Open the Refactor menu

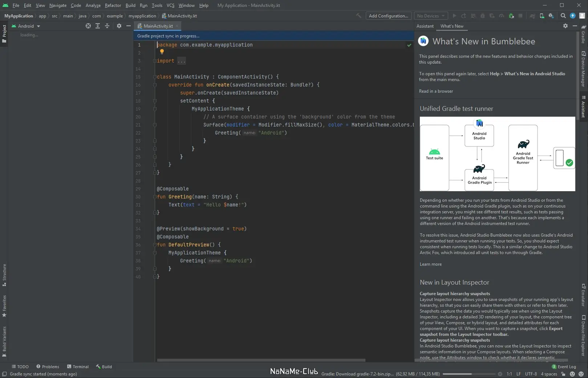(x=113, y=5)
